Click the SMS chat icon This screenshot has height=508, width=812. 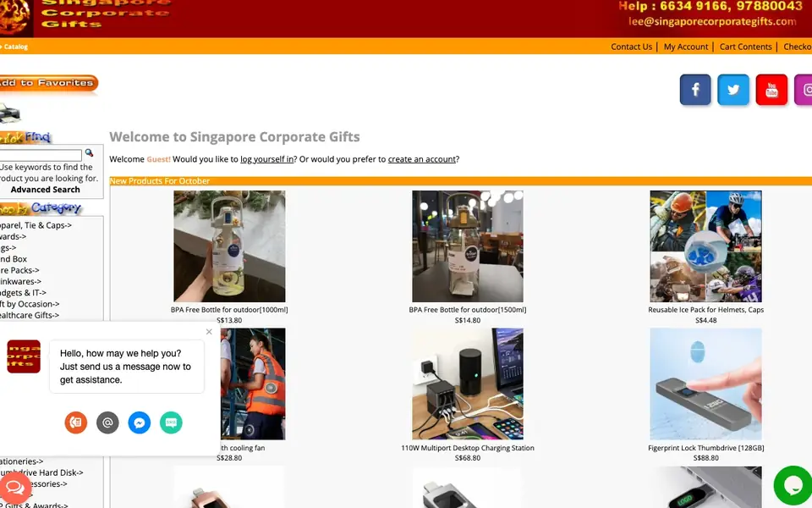[171, 422]
